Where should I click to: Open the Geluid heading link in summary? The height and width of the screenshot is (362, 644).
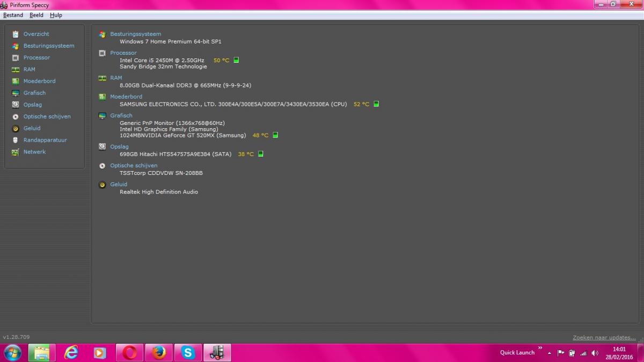click(119, 184)
